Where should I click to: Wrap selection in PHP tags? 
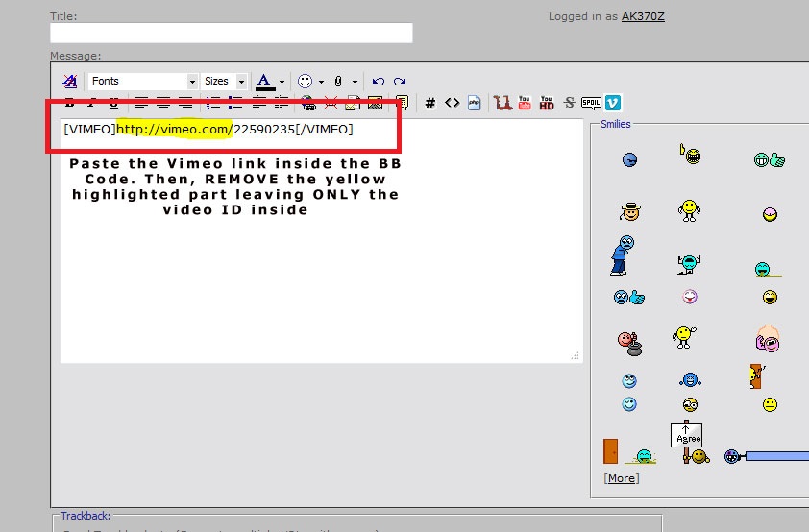(474, 103)
